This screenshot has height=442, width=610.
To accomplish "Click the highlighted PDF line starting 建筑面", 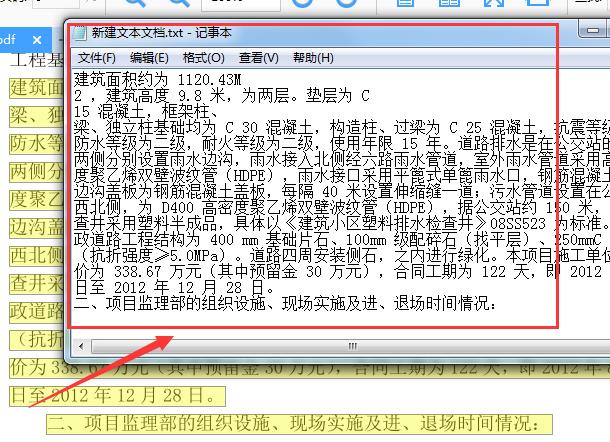I will pos(36,88).
